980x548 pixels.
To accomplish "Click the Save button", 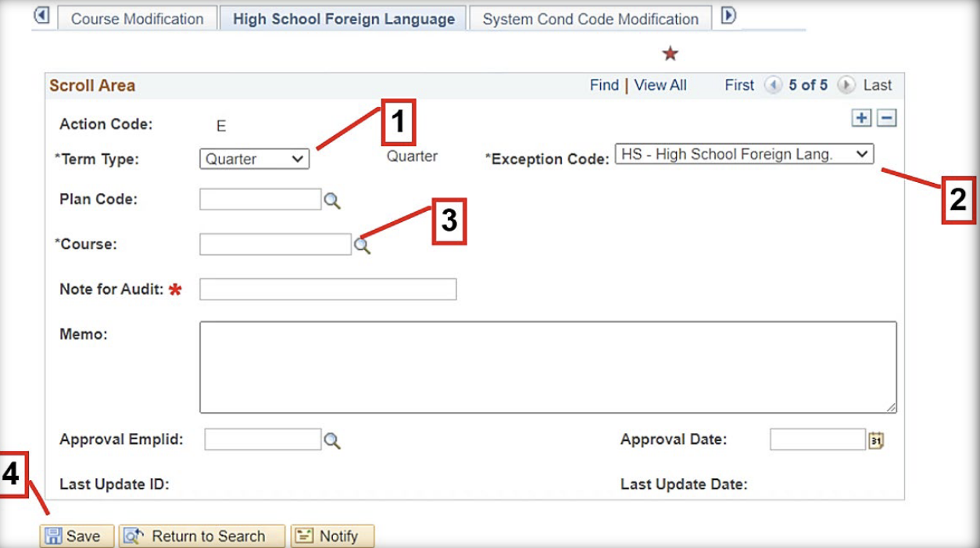I will 76,536.
